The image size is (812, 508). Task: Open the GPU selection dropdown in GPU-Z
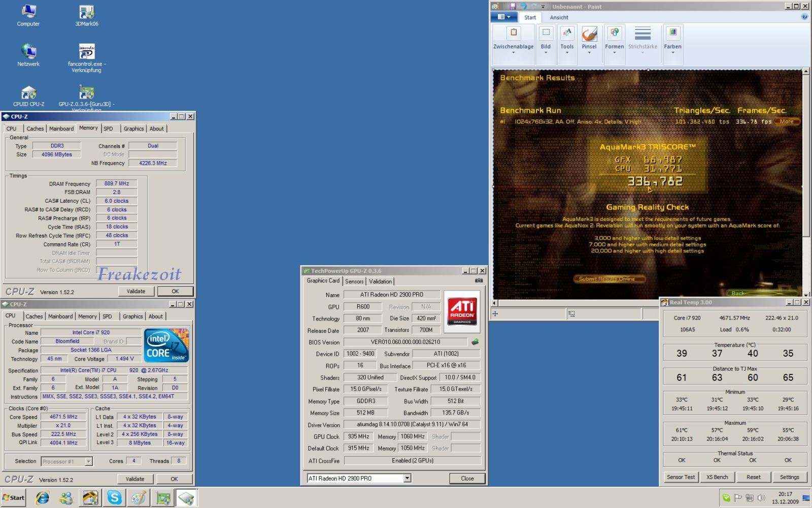coord(407,478)
